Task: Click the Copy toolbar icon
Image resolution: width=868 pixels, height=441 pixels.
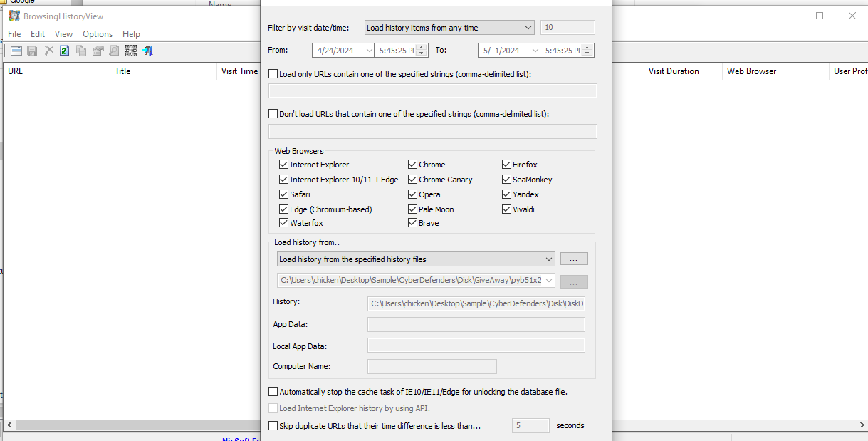Action: pyautogui.click(x=81, y=51)
